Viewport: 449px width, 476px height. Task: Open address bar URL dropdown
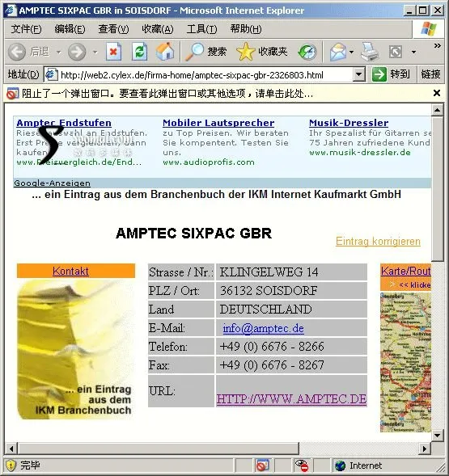(x=359, y=74)
